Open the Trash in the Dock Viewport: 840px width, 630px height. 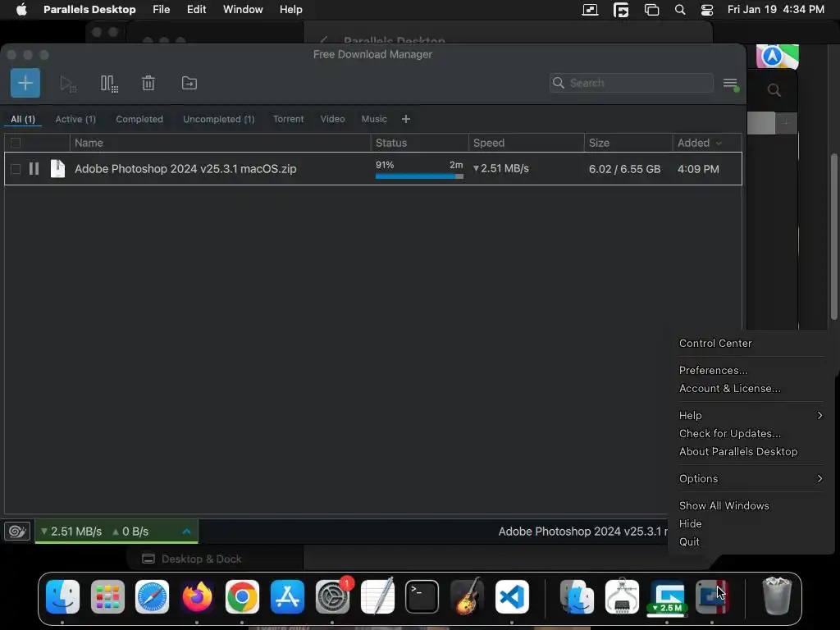point(777,596)
